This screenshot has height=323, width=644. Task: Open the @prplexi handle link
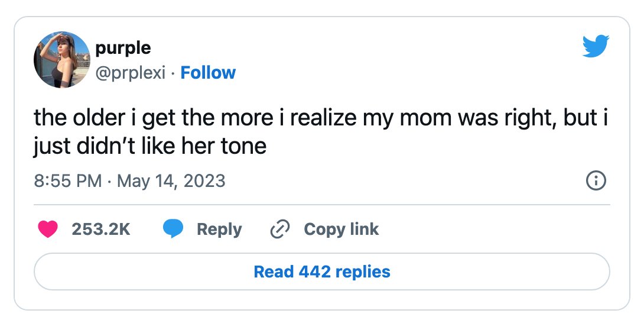click(x=130, y=73)
